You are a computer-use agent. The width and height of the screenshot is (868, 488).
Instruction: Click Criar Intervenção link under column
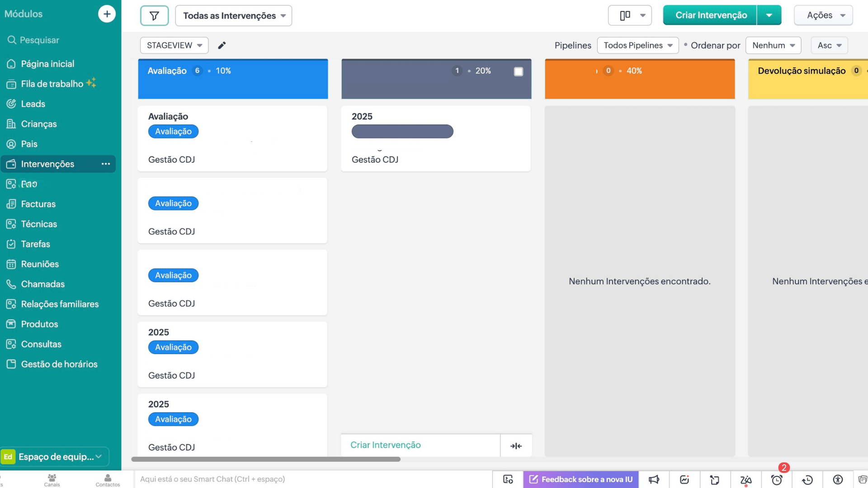(385, 445)
